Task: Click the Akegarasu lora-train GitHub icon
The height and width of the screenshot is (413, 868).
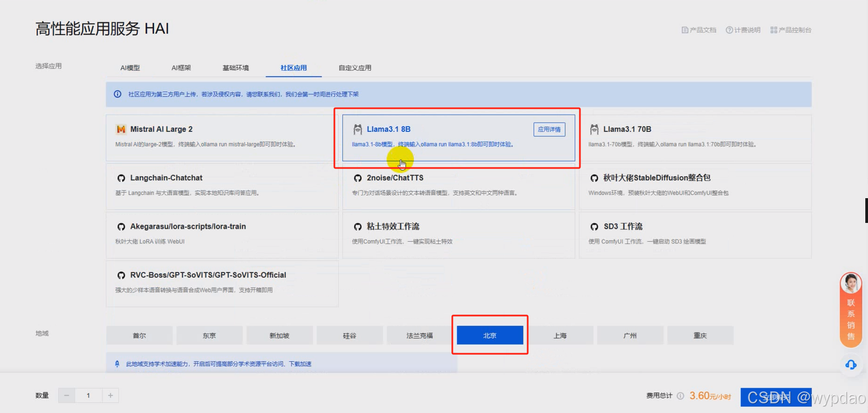Action: (x=121, y=227)
